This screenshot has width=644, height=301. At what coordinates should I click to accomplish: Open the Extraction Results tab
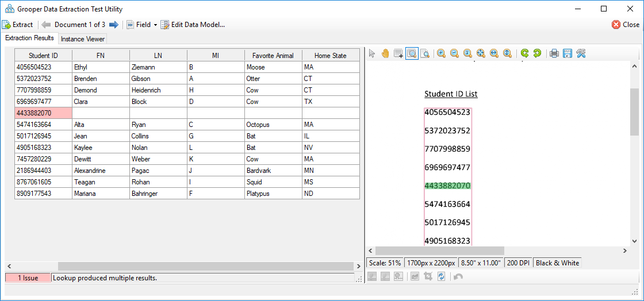click(x=29, y=38)
